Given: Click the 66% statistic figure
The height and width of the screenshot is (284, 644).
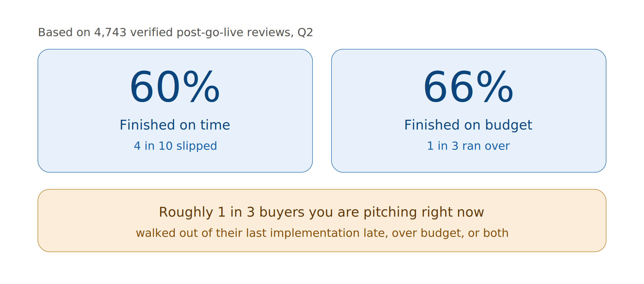Looking at the screenshot, I should (x=468, y=87).
